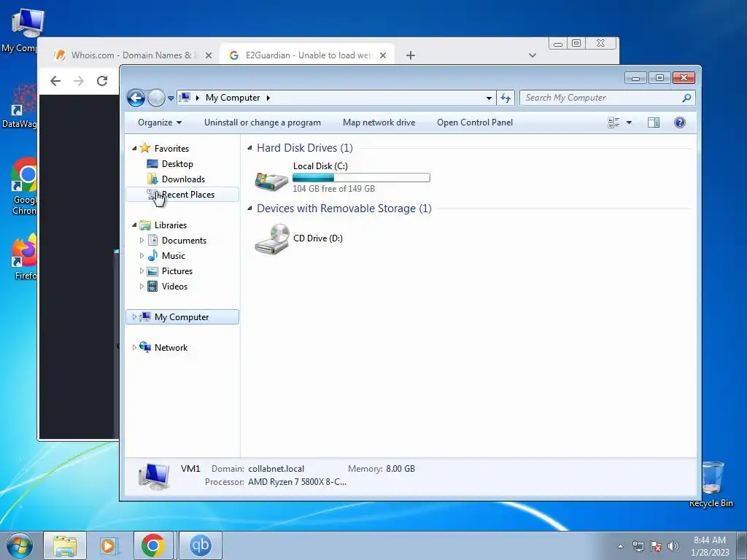Click Map network drive
747x560 pixels.
pos(379,122)
